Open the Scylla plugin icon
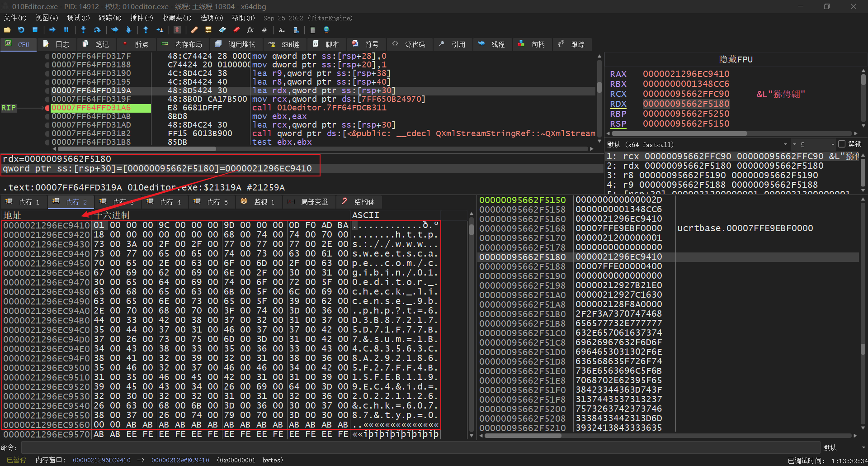 click(177, 30)
